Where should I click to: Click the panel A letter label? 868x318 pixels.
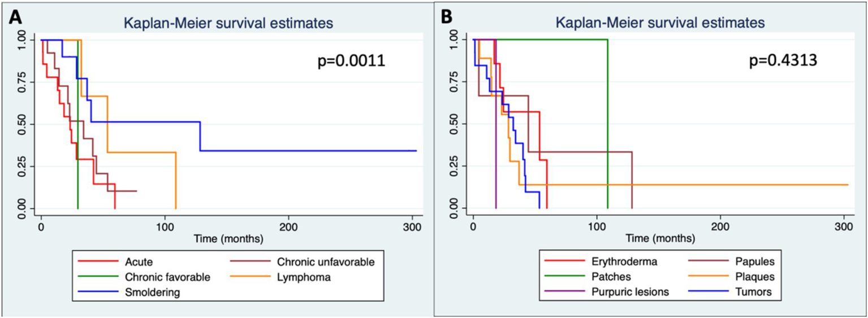pyautogui.click(x=15, y=18)
